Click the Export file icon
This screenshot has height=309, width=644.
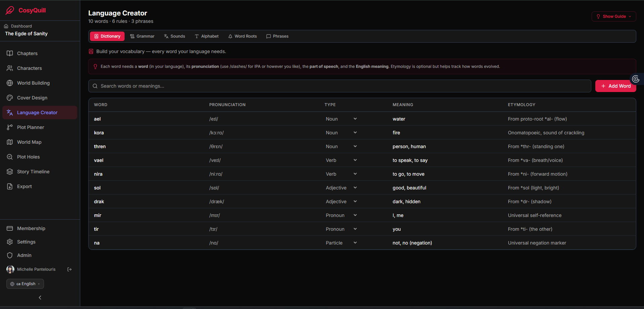point(10,186)
